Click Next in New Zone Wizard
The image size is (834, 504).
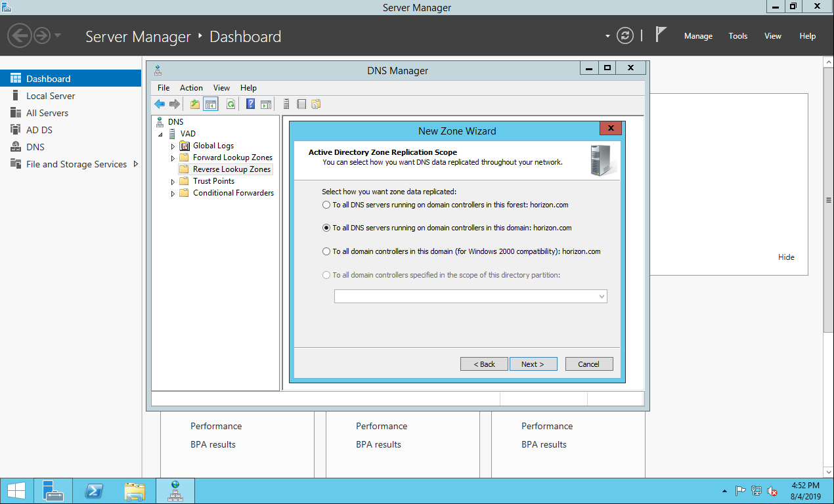pyautogui.click(x=533, y=364)
